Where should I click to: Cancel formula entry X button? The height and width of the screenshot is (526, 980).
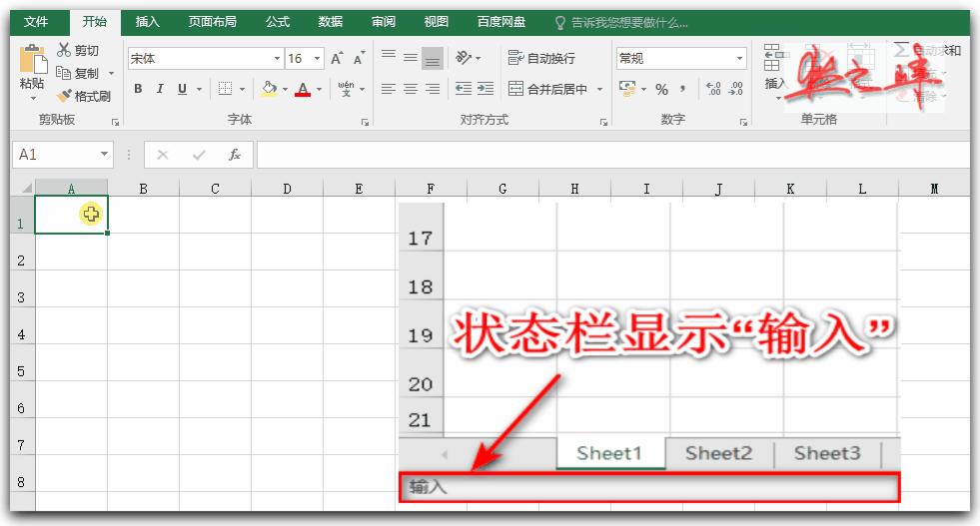click(x=163, y=155)
